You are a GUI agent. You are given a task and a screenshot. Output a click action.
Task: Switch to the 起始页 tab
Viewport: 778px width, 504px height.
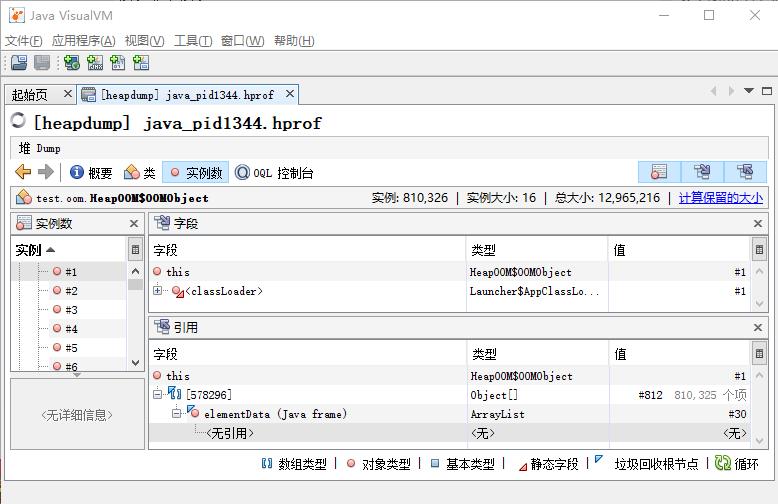pyautogui.click(x=30, y=94)
